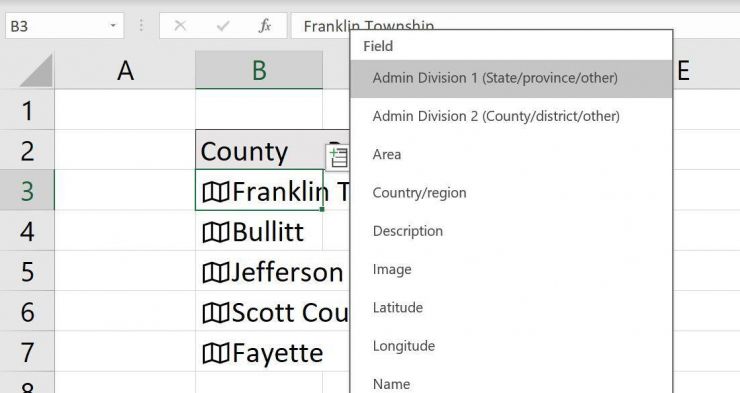Click the Insert Data icon beside County
The height and width of the screenshot is (393, 740).
pos(338,157)
